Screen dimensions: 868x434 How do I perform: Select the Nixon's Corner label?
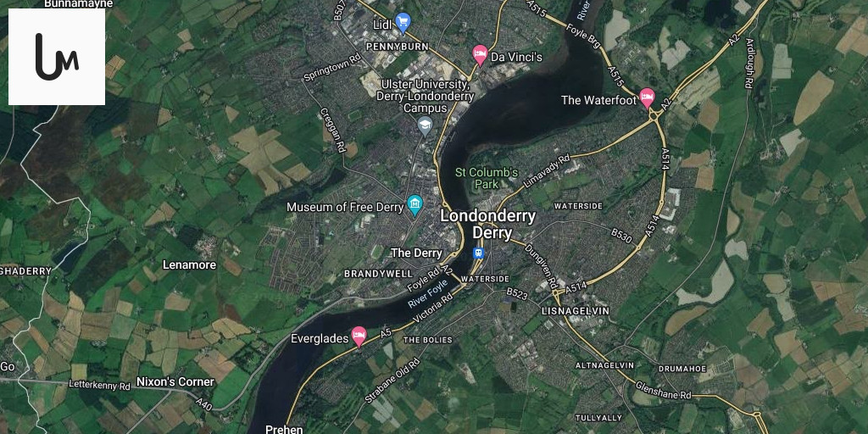coord(175,381)
